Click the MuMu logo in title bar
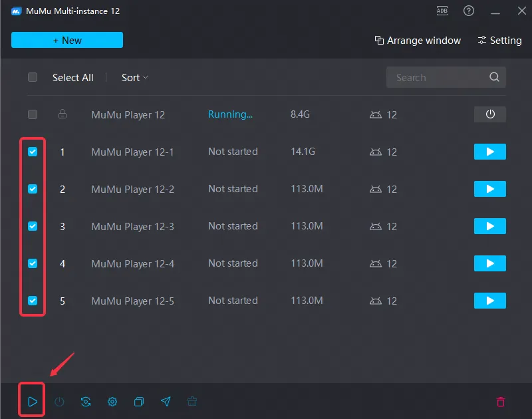 [16, 11]
